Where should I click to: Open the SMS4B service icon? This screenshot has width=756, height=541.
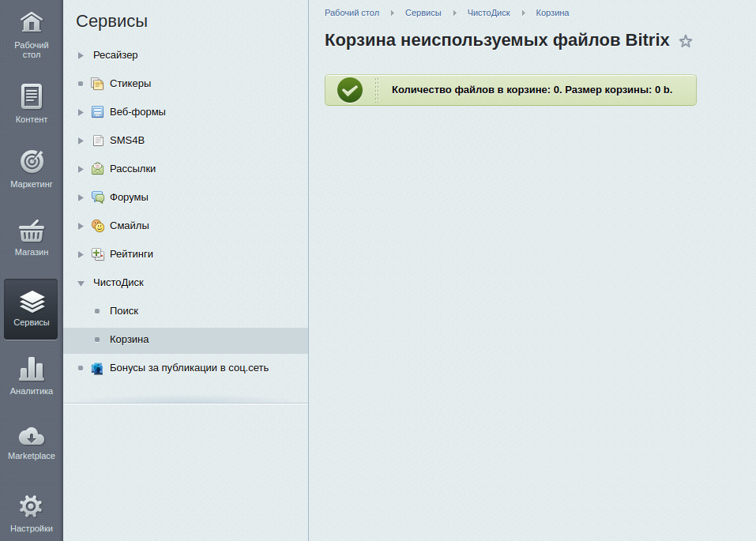(x=96, y=140)
